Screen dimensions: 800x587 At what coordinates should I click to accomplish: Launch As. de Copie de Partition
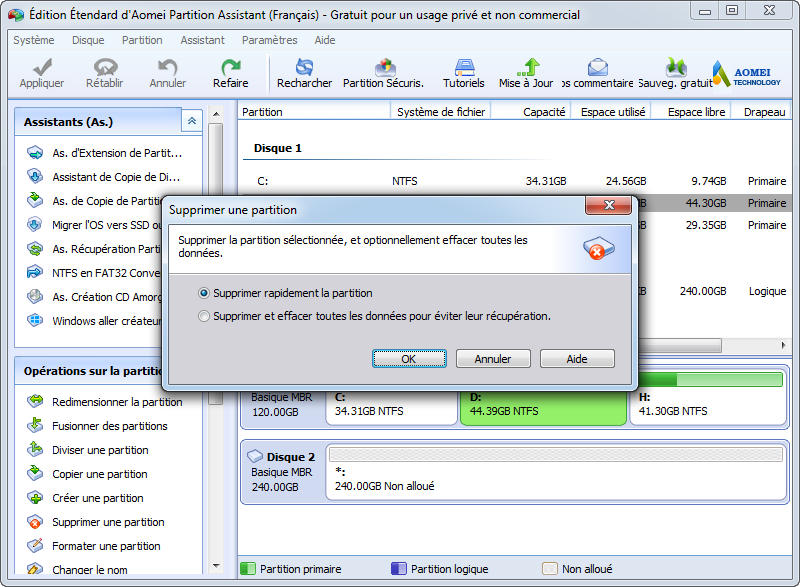94,201
